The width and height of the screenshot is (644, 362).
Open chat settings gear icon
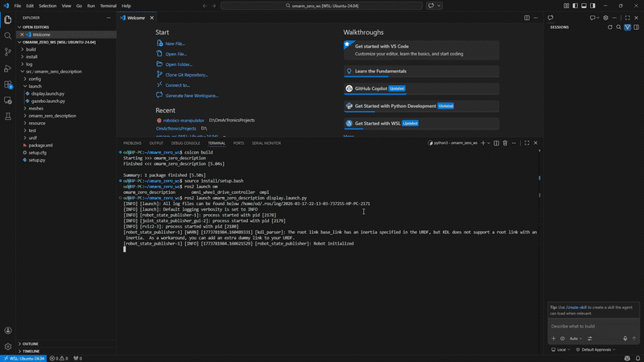pyautogui.click(x=606, y=18)
